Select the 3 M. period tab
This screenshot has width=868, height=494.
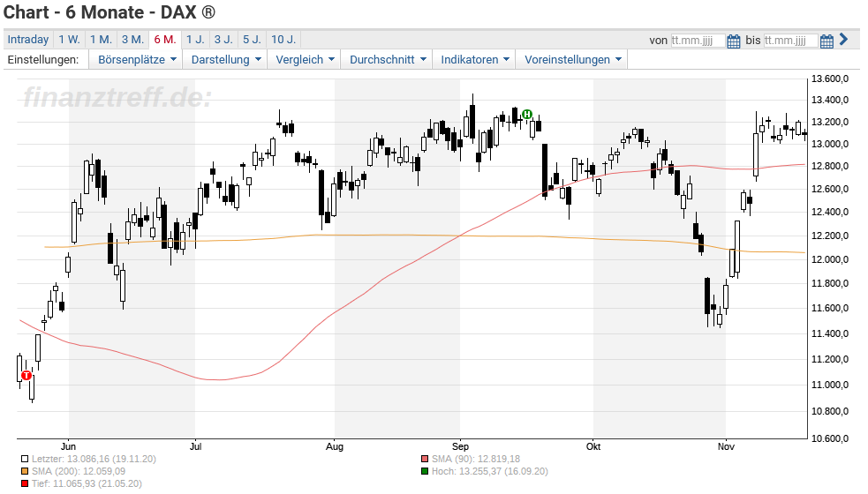[132, 40]
